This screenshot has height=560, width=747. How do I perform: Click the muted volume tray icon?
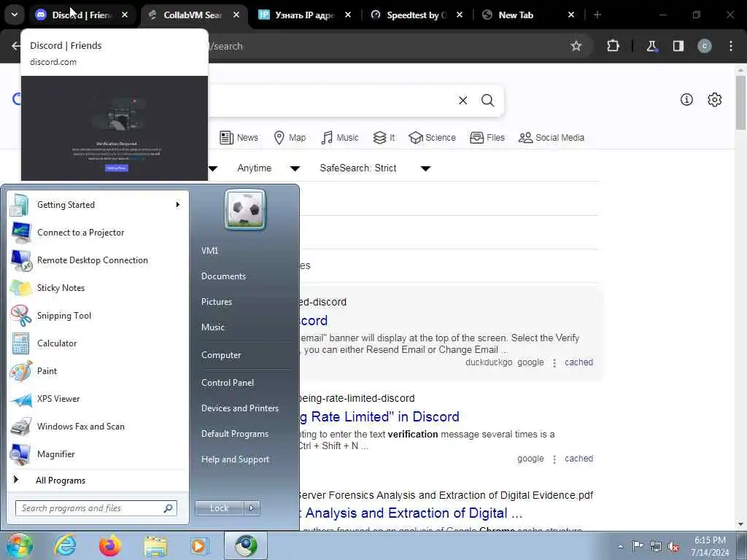point(673,546)
